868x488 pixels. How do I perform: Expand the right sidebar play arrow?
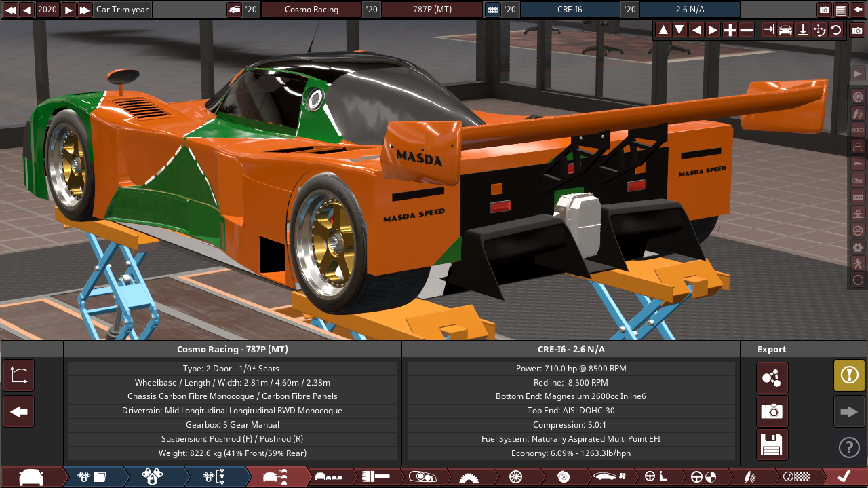858,74
